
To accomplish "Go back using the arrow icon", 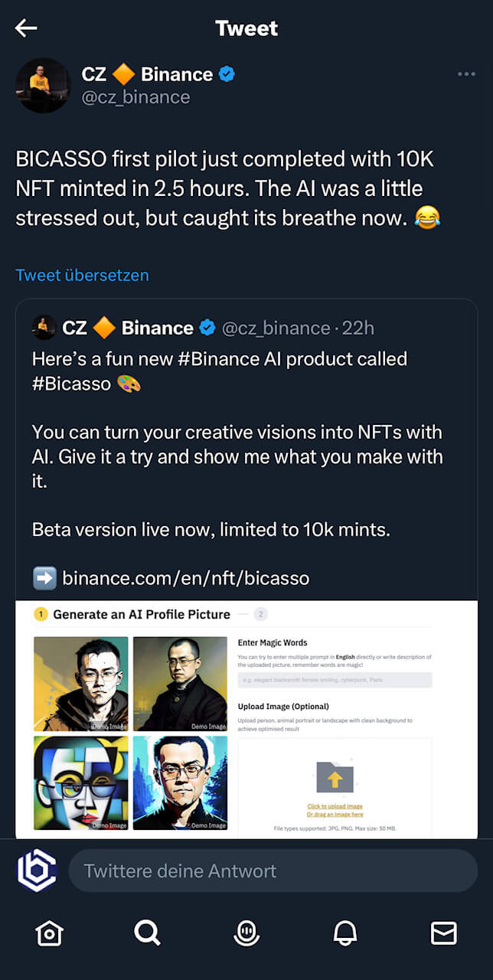I will pyautogui.click(x=27, y=28).
